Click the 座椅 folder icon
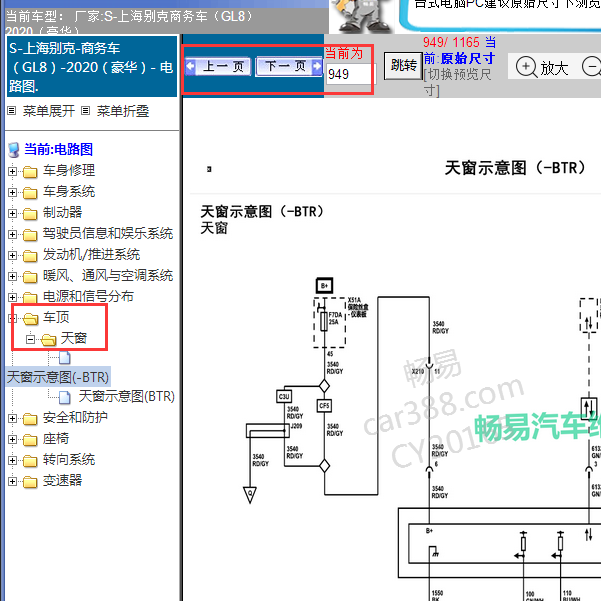Screen dimensions: 601x601 point(30,440)
